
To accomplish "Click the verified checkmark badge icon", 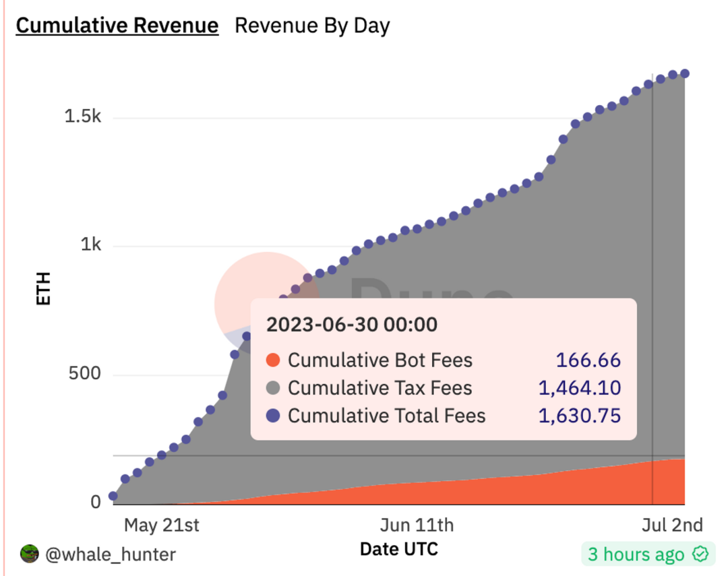I will [700, 554].
